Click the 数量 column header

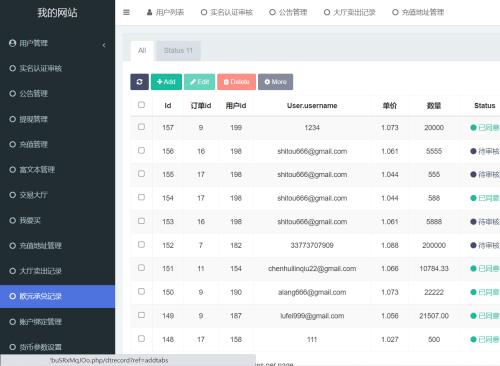(434, 106)
